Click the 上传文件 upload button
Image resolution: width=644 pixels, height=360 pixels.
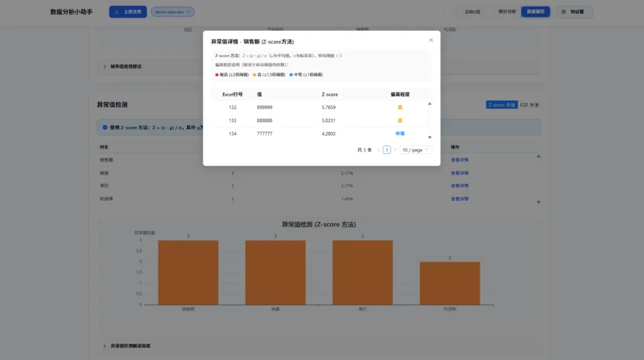[128, 12]
